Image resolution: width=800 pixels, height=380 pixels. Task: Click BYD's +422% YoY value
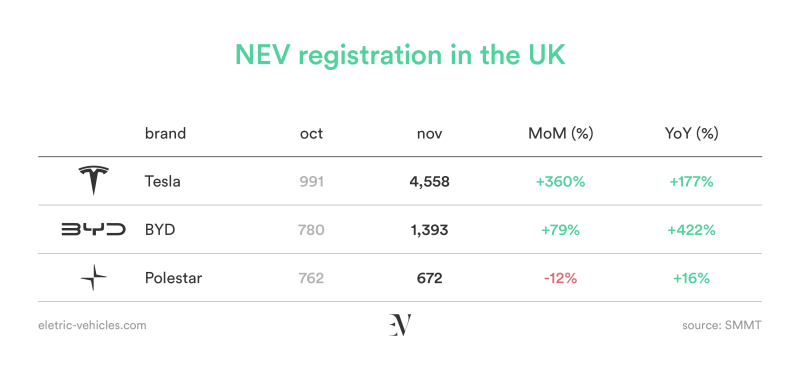tap(691, 230)
